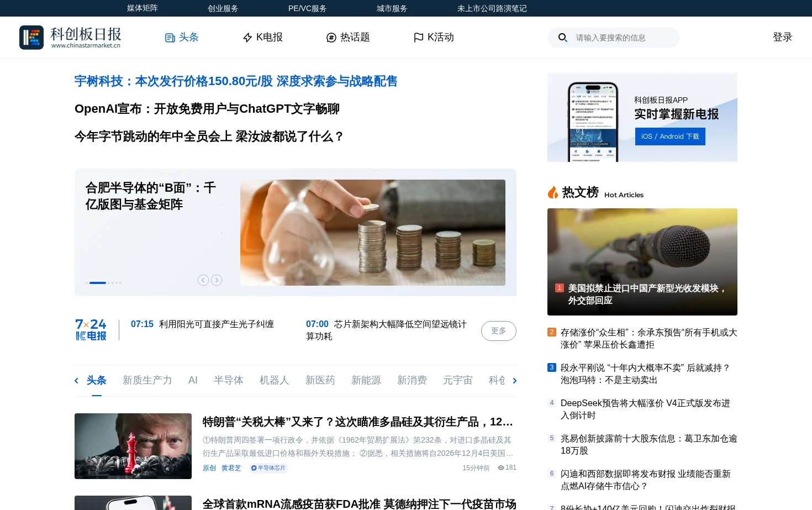Open headline 宇树科技 发行价格150.80元

[236, 81]
